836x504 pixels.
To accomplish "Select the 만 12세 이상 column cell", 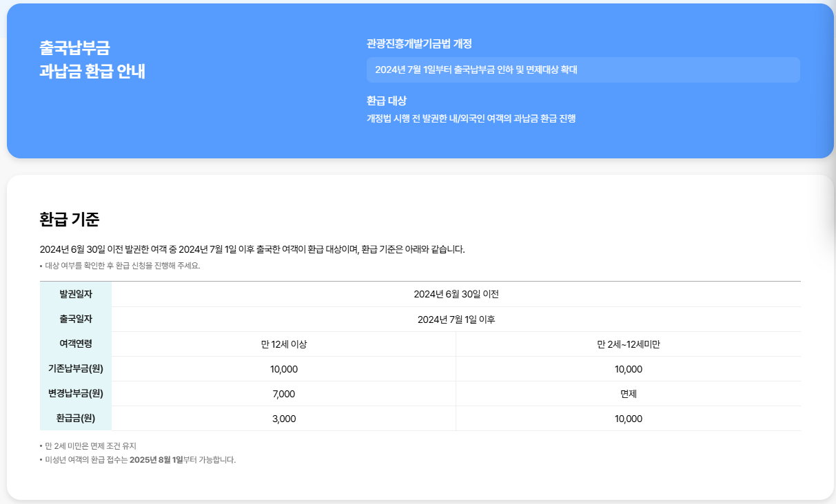I will 285,344.
